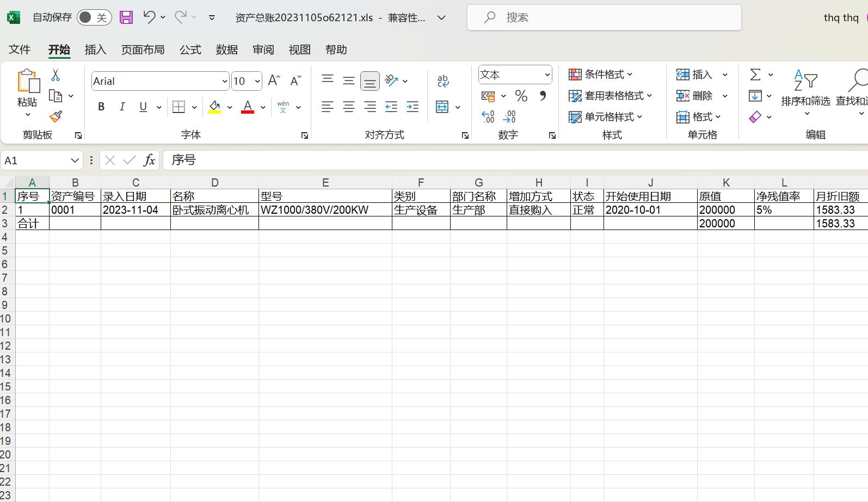Open the 插入 ribbon tab
868x502 pixels.
95,49
